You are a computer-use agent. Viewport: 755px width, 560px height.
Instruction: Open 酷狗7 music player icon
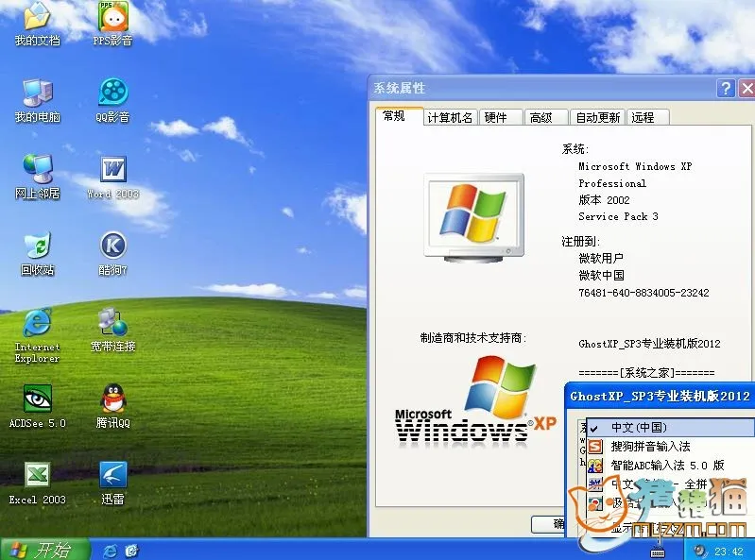tap(112, 253)
